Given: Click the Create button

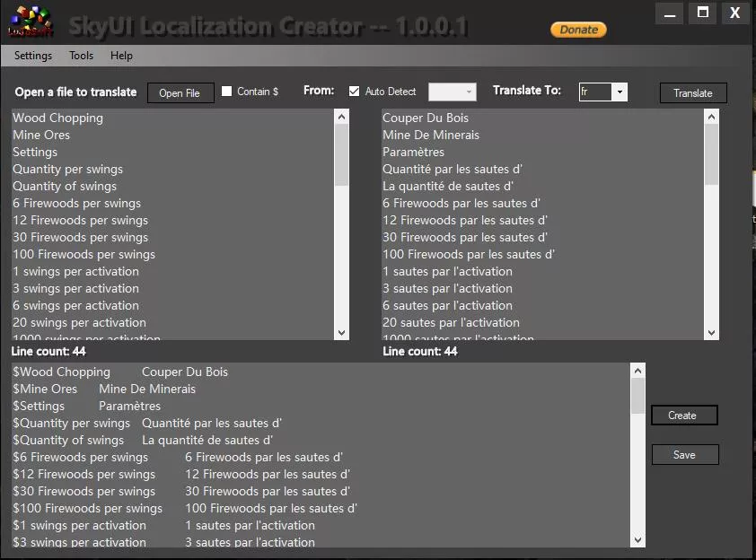Looking at the screenshot, I should [684, 415].
